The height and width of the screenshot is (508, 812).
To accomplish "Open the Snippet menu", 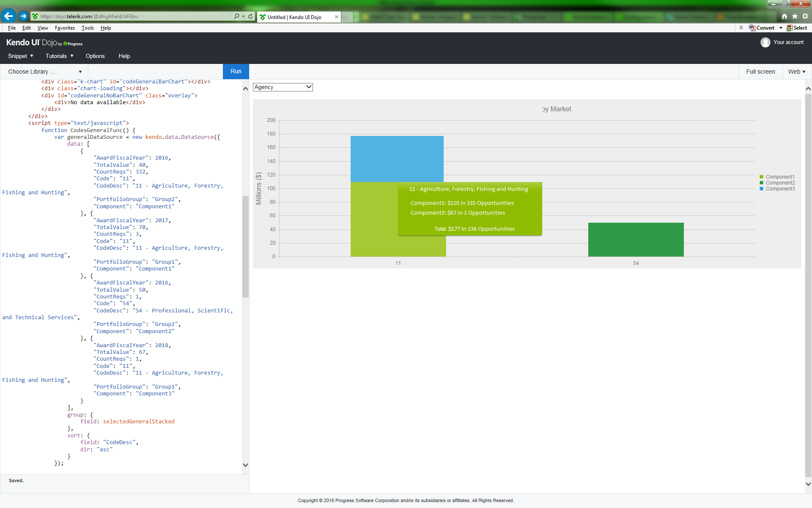I will click(x=20, y=56).
